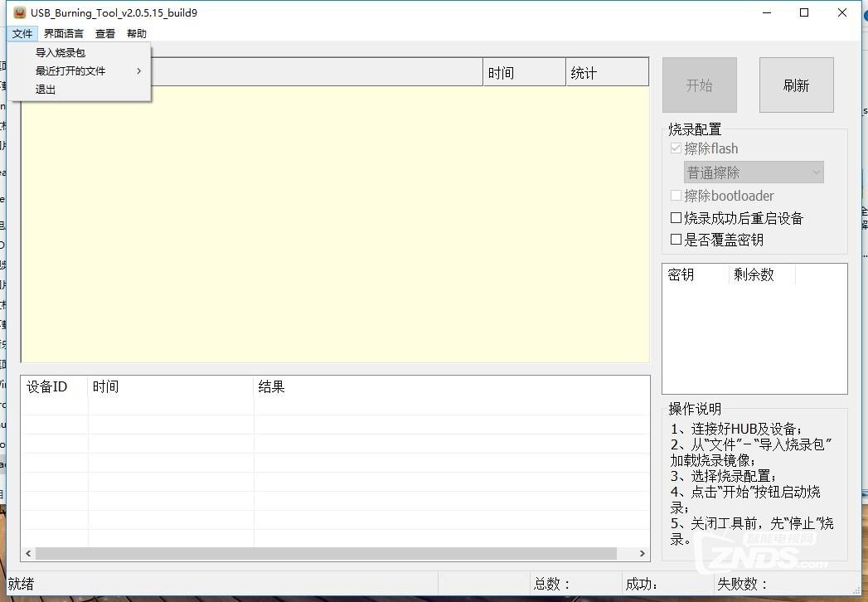Expand the 最近打开的文件 submenu
The image size is (868, 602).
[x=79, y=70]
